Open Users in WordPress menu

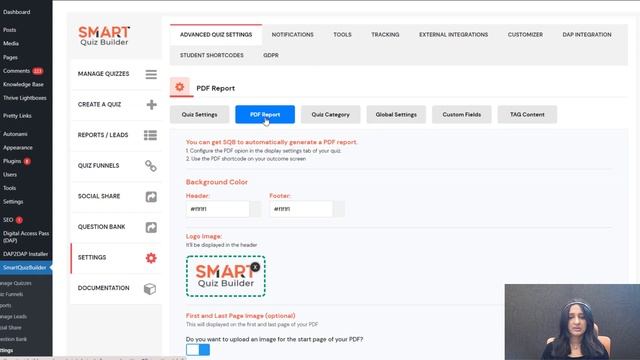coord(10,175)
